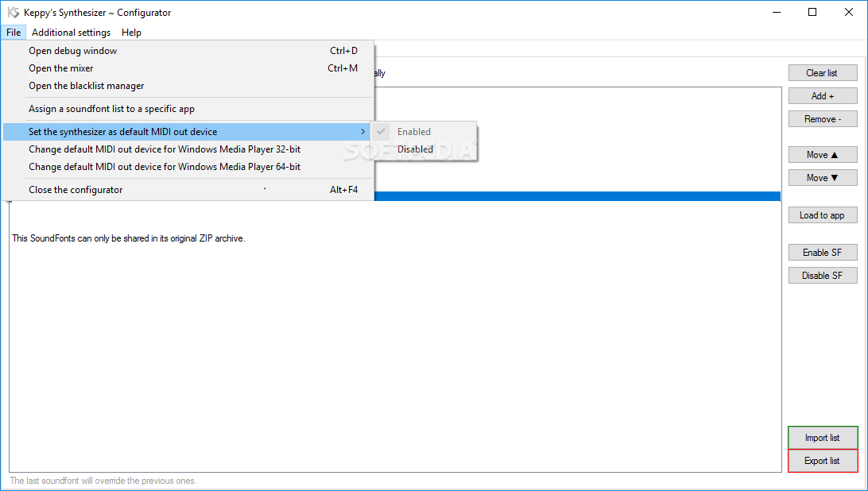Select Open debug window
868x491 pixels.
click(x=188, y=50)
